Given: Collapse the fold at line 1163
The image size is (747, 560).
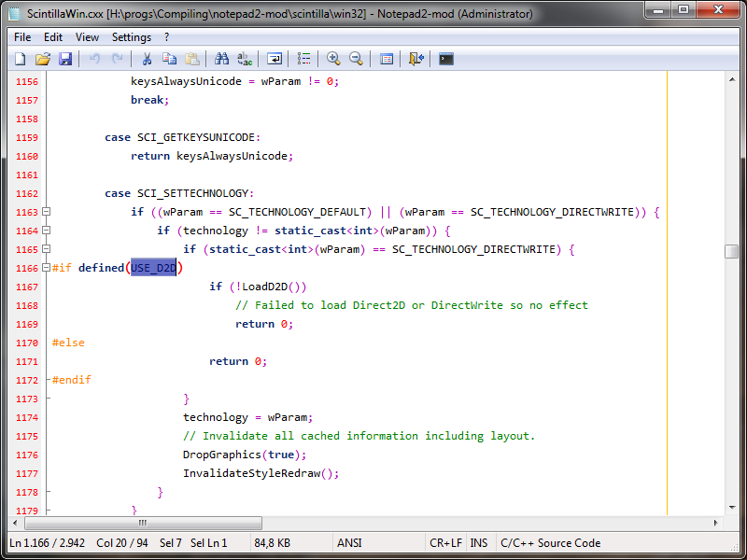Looking at the screenshot, I should pyautogui.click(x=47, y=212).
